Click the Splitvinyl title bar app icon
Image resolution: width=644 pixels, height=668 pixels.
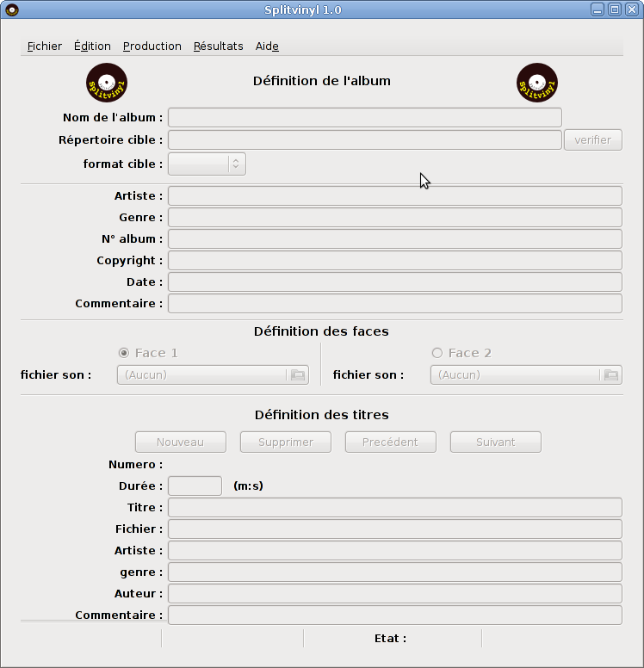(12, 9)
